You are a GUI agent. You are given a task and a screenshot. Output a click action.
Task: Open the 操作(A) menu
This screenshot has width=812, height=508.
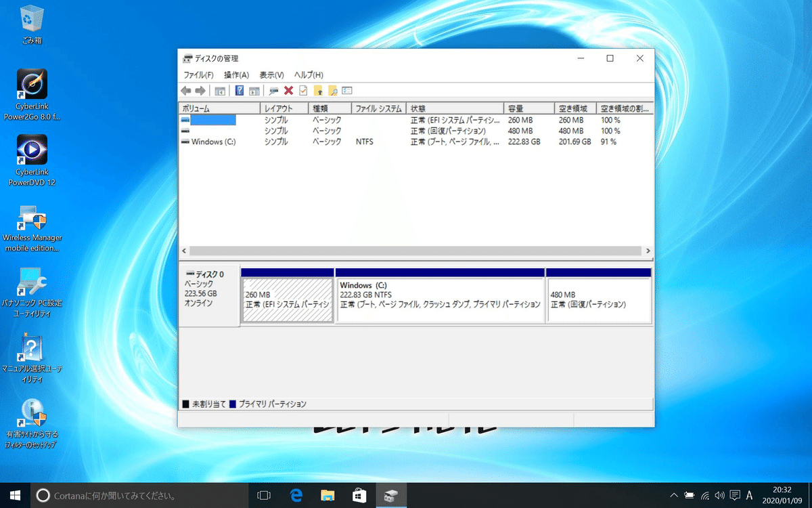[x=235, y=75]
